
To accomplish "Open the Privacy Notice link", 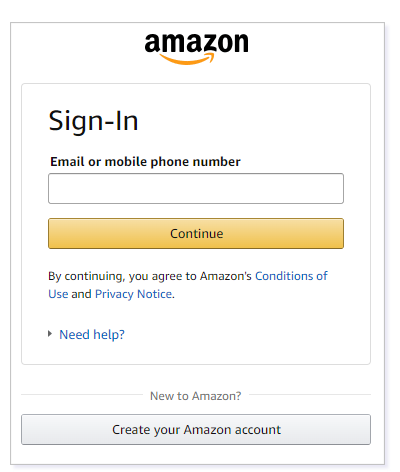I will coord(133,294).
